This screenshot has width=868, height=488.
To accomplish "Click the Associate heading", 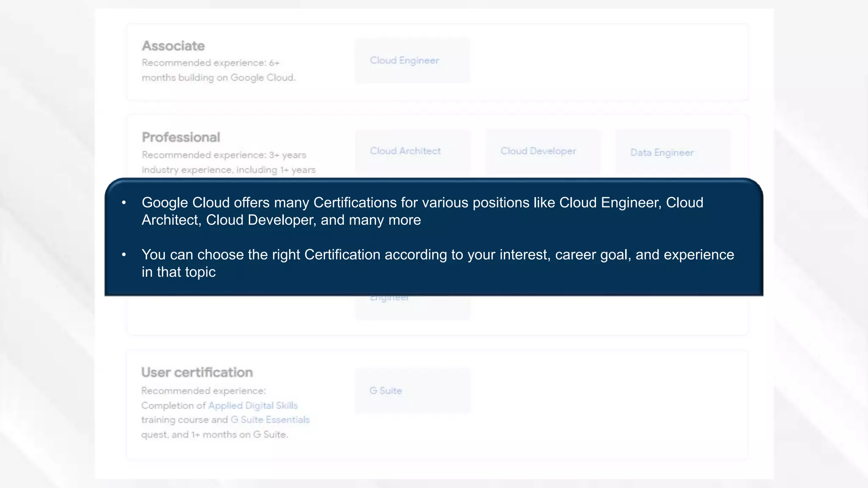I will click(x=173, y=46).
